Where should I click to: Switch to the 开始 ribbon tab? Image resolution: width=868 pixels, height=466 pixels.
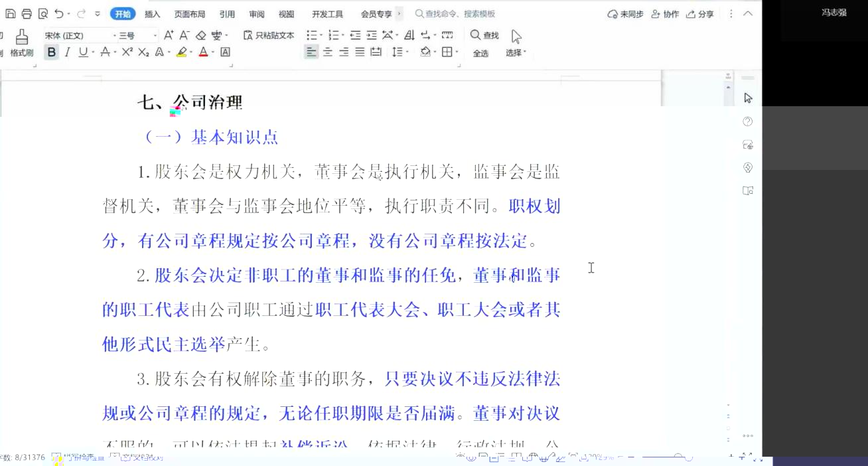[123, 14]
